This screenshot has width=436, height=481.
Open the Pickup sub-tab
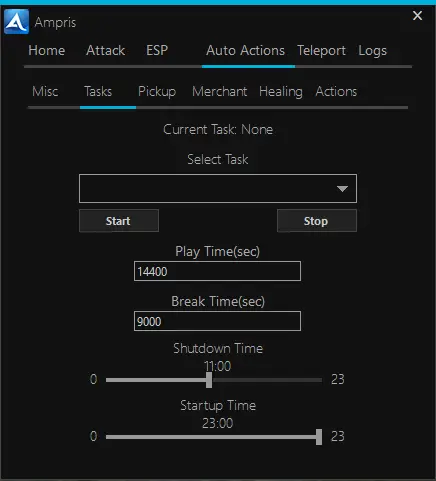point(157,91)
